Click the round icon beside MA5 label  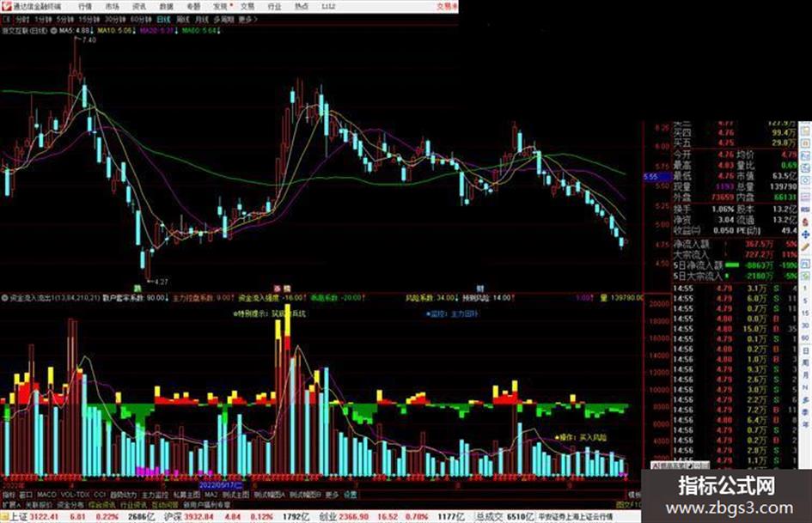[x=53, y=31]
